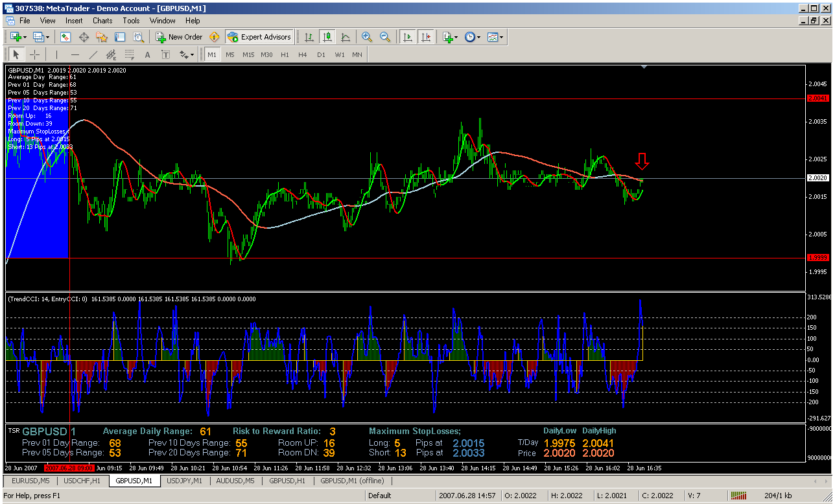This screenshot has width=835, height=504.
Task: Switch to the USDCHF,H1 chart tab
Action: (x=82, y=481)
